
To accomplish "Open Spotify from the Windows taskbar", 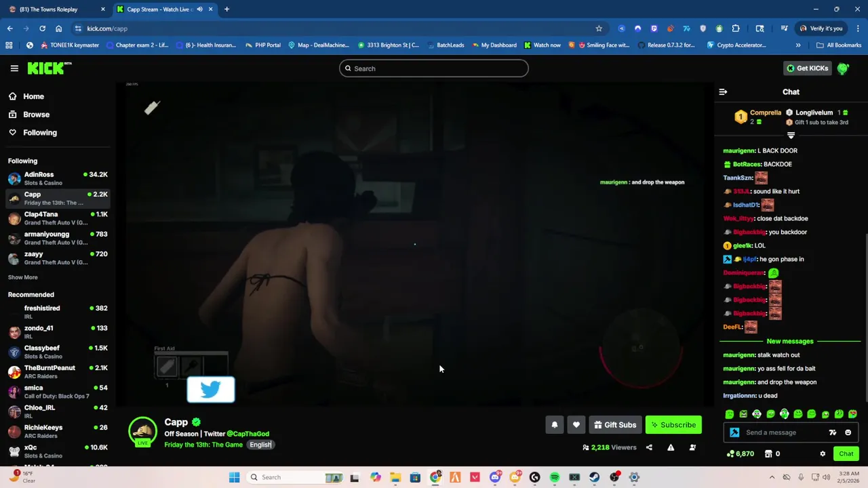I will pyautogui.click(x=554, y=477).
